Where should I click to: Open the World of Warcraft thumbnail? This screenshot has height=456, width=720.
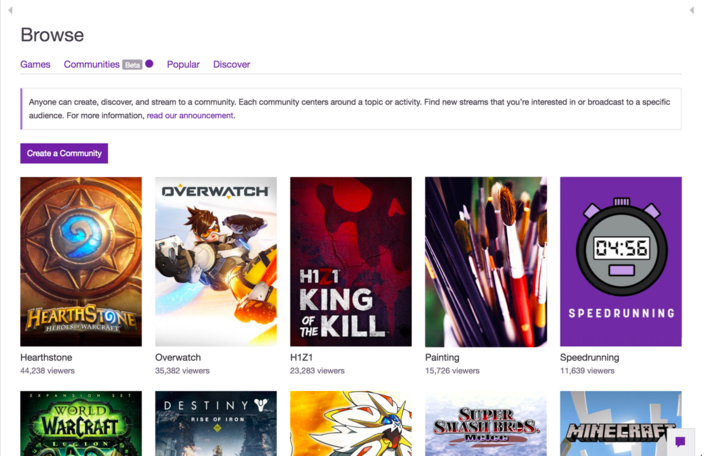(81, 423)
